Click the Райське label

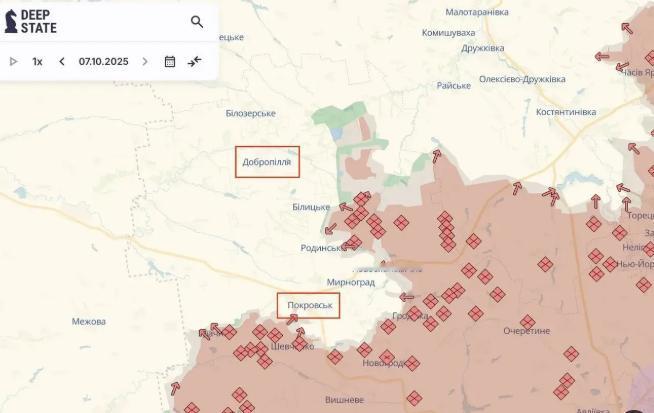pos(454,86)
